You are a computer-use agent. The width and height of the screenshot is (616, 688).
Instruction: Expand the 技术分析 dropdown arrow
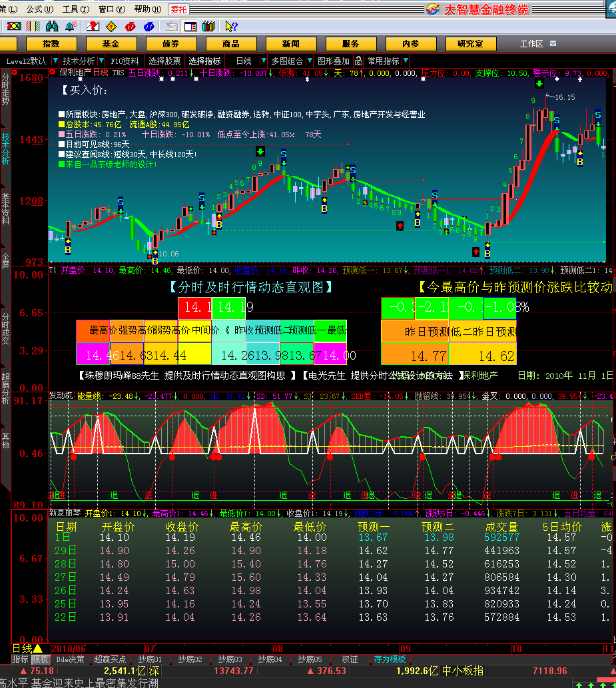coord(101,61)
